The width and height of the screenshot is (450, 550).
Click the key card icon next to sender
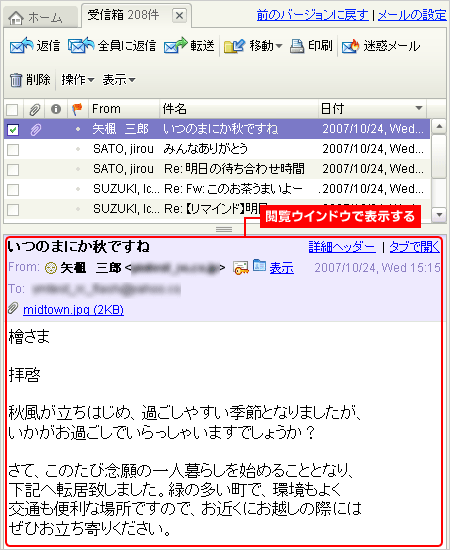241,268
